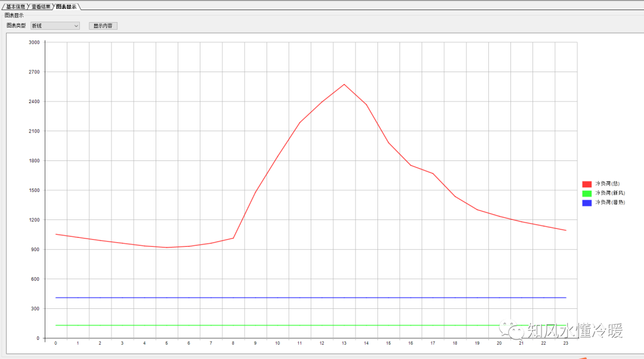Viewport: 644px width, 359px height.
Task: Click the 3000 y-axis label
Action: point(34,42)
